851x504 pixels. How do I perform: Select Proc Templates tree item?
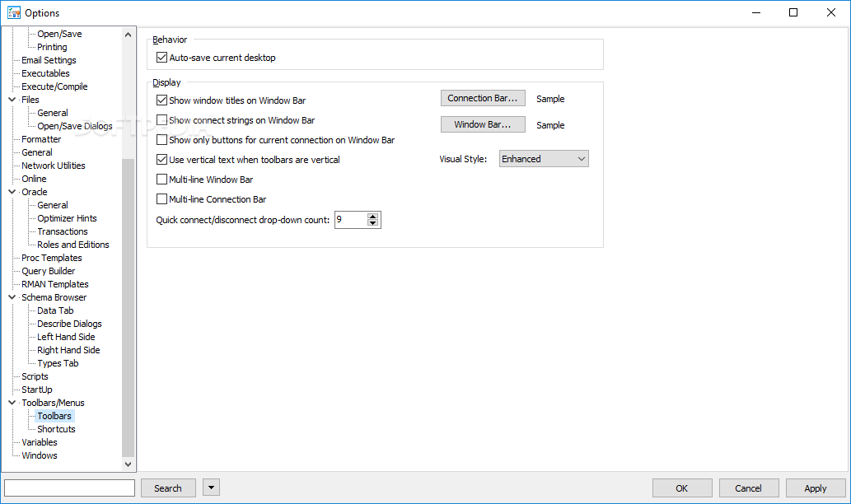click(x=52, y=258)
